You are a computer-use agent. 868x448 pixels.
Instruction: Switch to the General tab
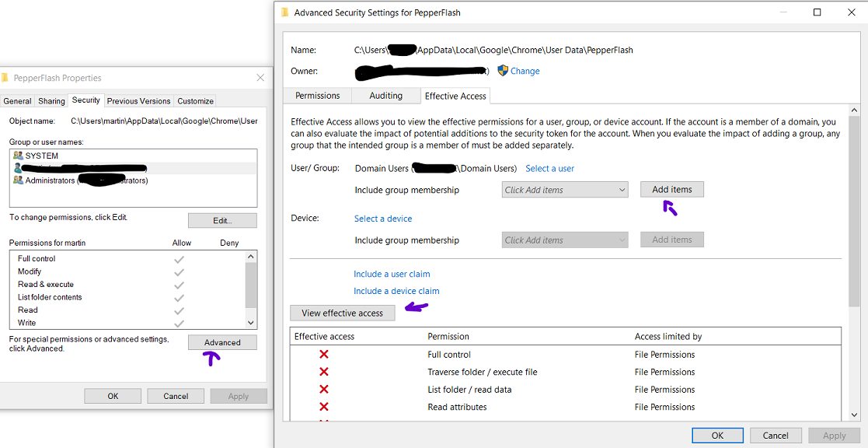point(17,101)
